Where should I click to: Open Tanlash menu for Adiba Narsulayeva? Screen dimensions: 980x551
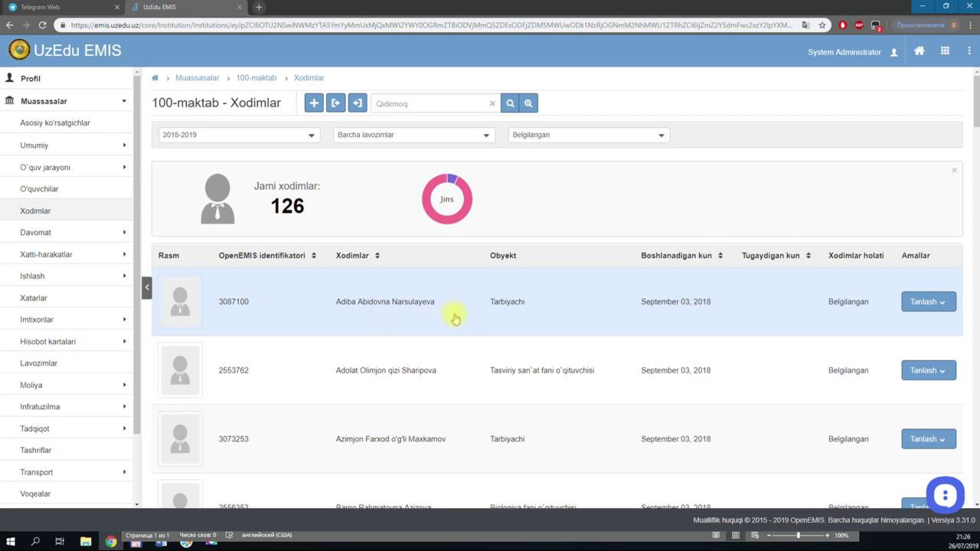[928, 302]
